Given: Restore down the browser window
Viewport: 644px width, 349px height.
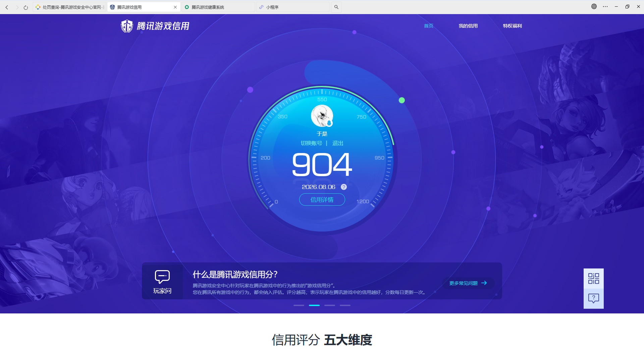Looking at the screenshot, I should (x=627, y=6).
